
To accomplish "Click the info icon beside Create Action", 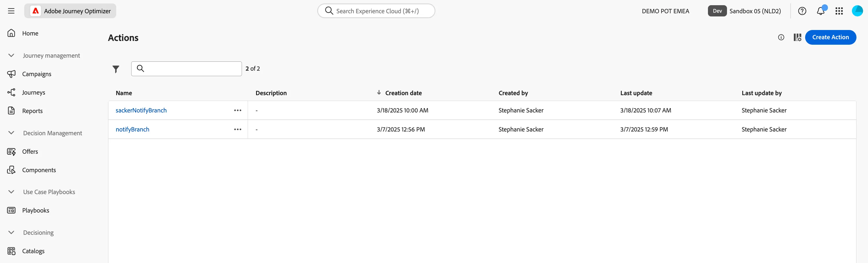I will click(781, 37).
